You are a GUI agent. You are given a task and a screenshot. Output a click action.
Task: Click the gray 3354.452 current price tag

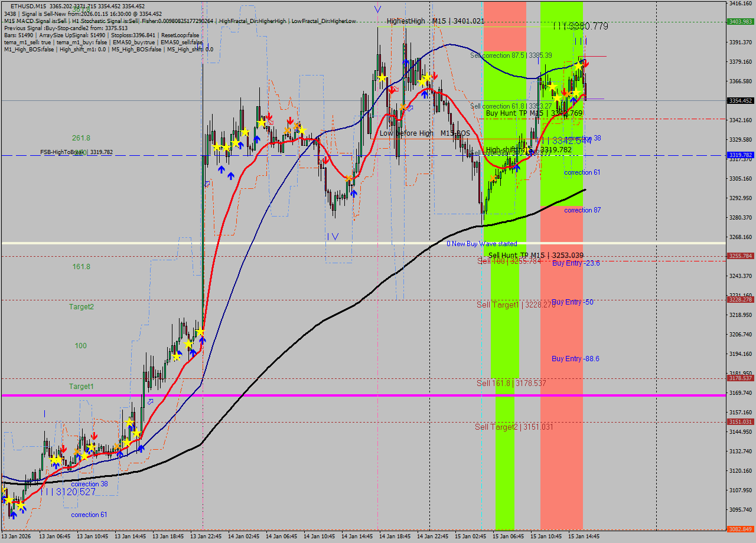(x=741, y=101)
